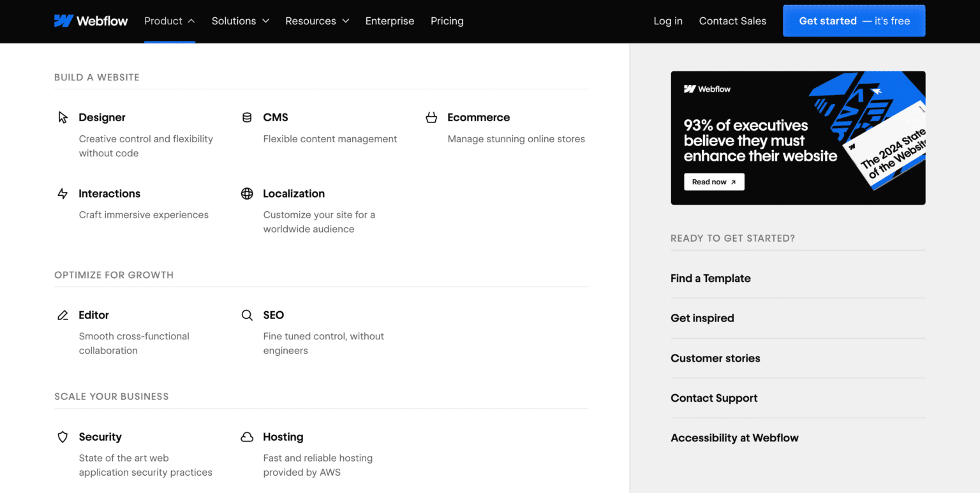Click the Editor pencil icon

[x=63, y=314]
